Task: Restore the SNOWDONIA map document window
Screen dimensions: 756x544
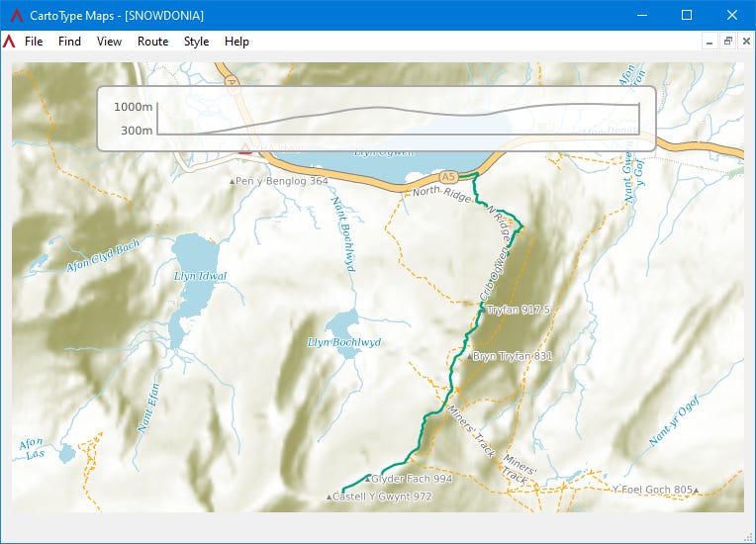Action: [728, 42]
